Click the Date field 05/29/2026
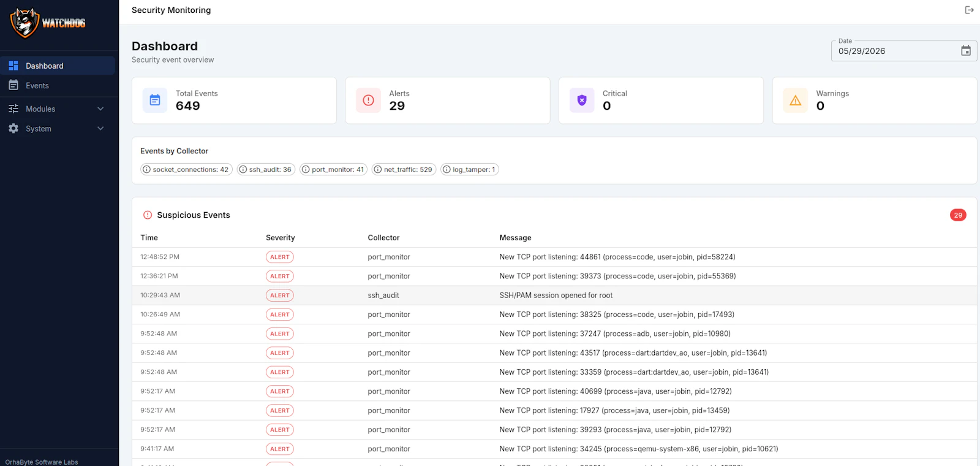980x466 pixels. click(x=904, y=51)
